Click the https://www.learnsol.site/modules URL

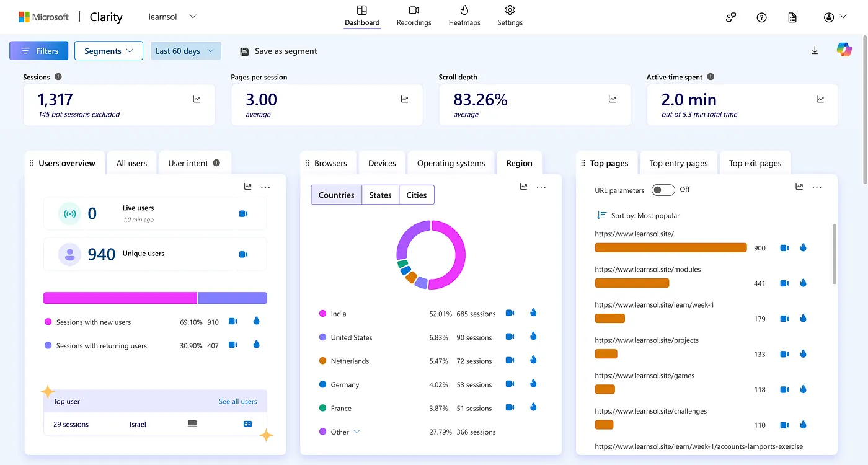[x=648, y=269]
